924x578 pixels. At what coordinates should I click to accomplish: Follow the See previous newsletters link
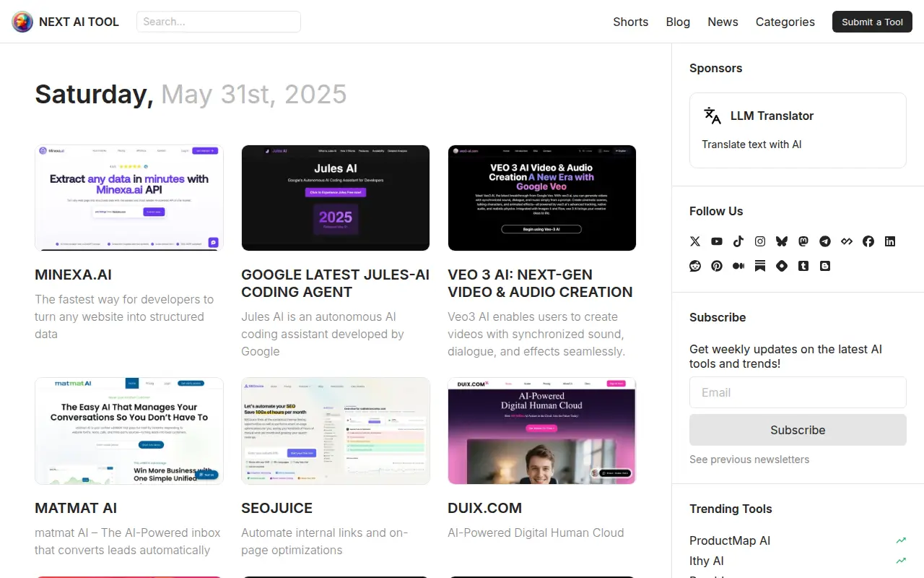pyautogui.click(x=749, y=460)
